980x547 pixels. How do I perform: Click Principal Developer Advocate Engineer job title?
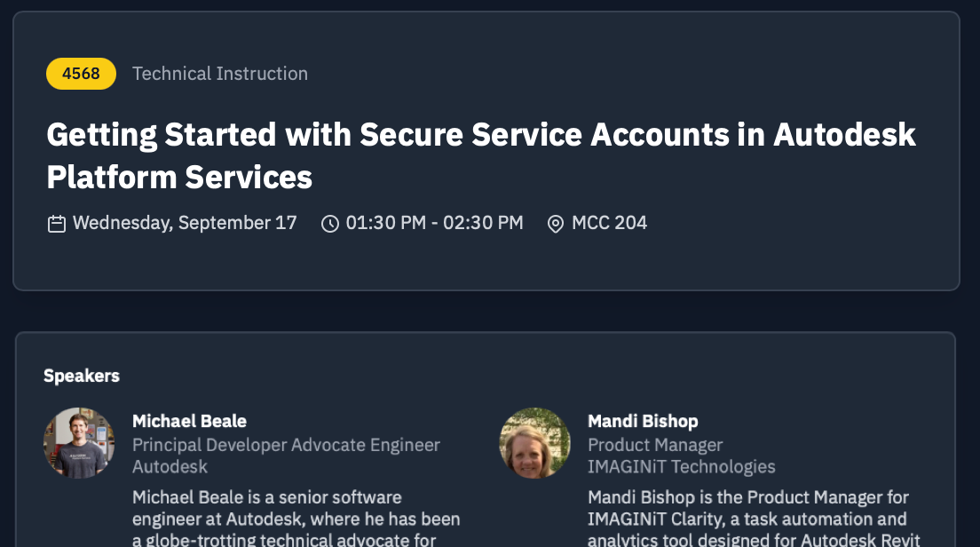(286, 445)
